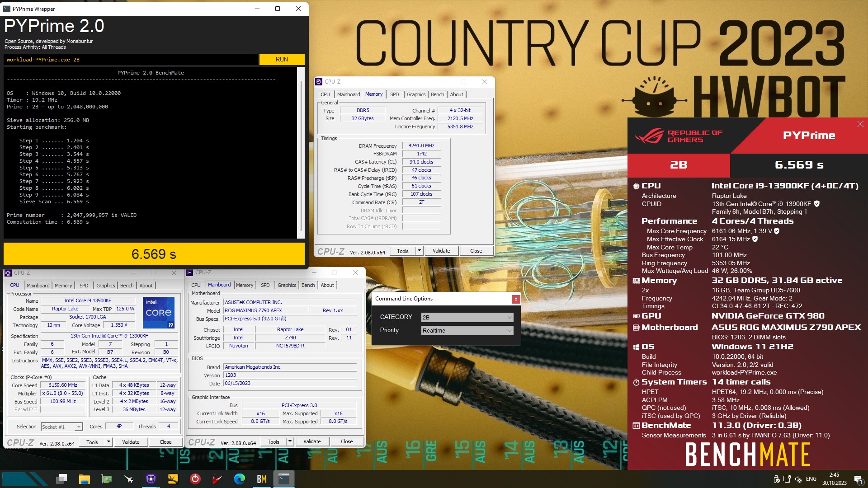
Task: Click the ENG language indicator in tray
Action: tap(811, 479)
